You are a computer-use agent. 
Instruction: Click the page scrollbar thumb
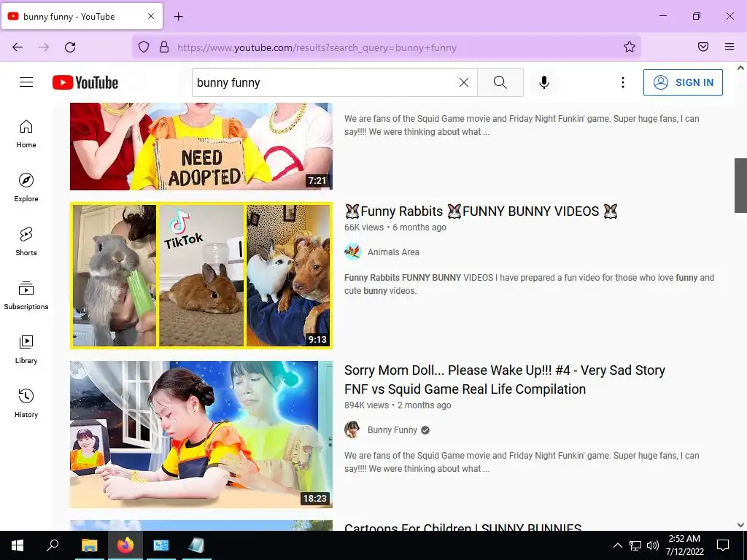tap(740, 185)
